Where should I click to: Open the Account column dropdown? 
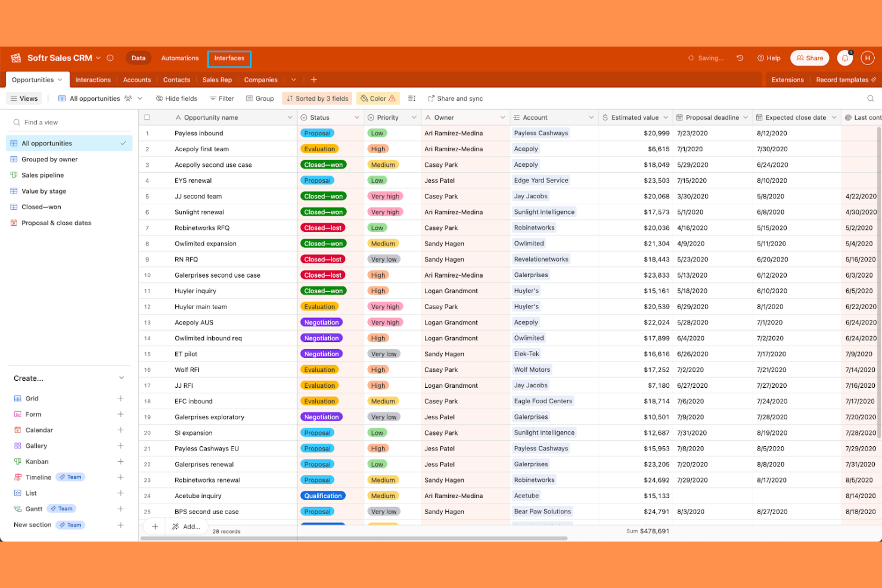(591, 117)
